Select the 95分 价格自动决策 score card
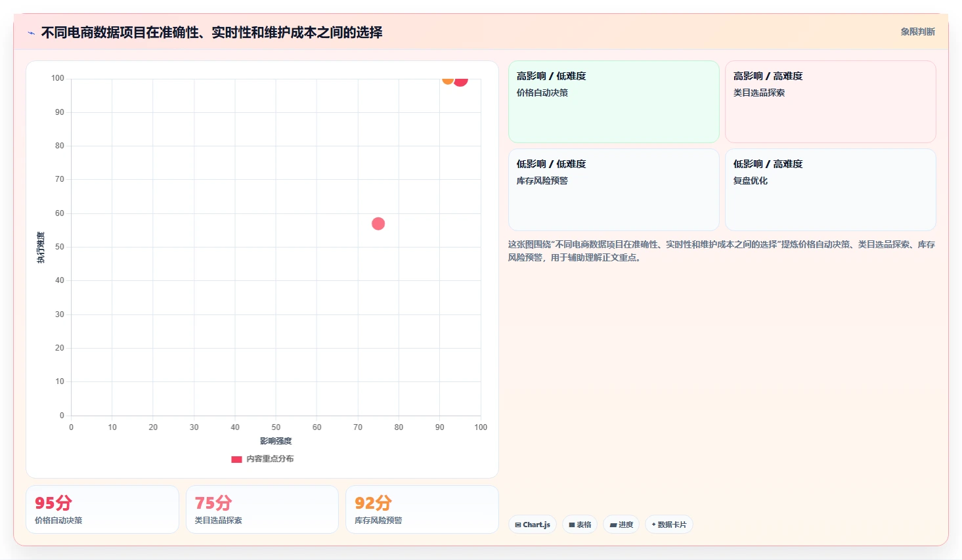This screenshot has height=560, width=962. point(102,509)
